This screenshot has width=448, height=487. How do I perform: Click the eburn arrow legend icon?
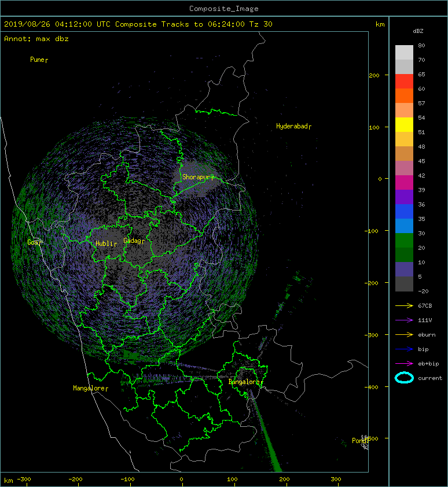click(x=404, y=335)
